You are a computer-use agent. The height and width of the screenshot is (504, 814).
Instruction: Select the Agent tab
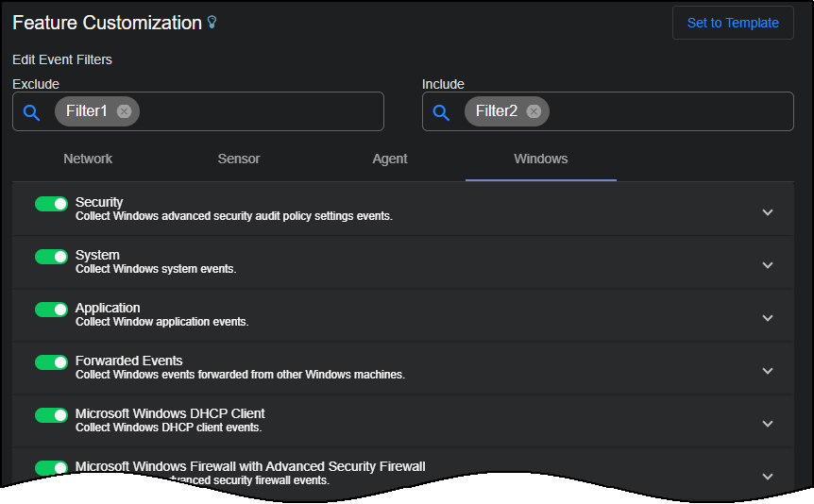(390, 159)
